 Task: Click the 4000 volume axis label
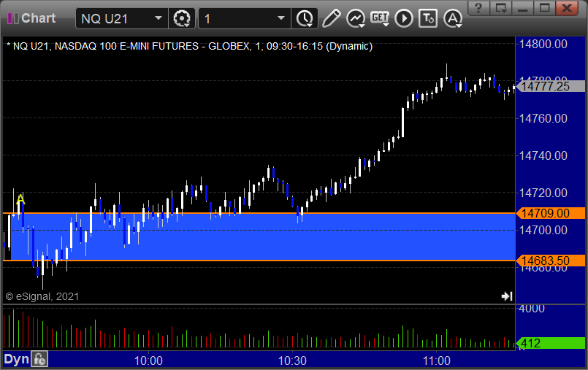531,309
